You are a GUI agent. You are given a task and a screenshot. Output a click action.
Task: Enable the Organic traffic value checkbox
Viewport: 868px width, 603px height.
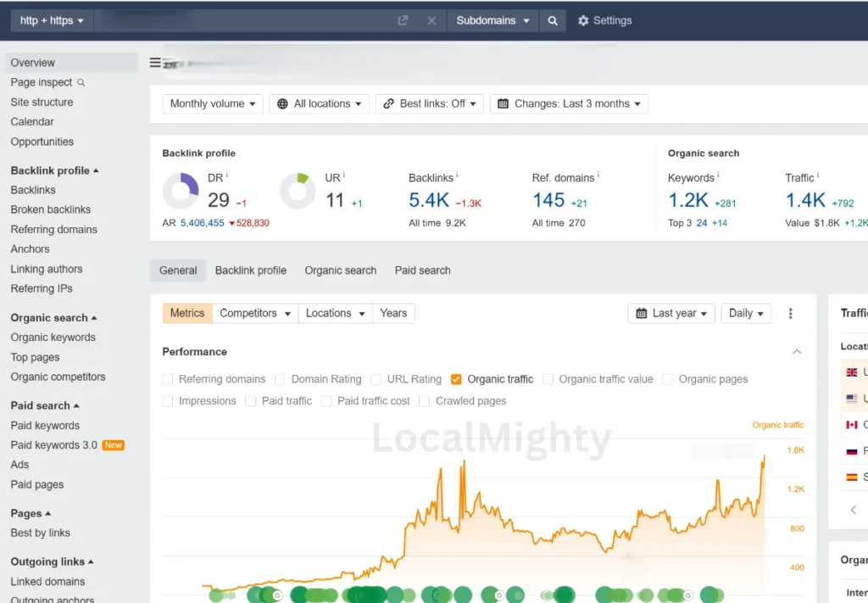(x=548, y=379)
